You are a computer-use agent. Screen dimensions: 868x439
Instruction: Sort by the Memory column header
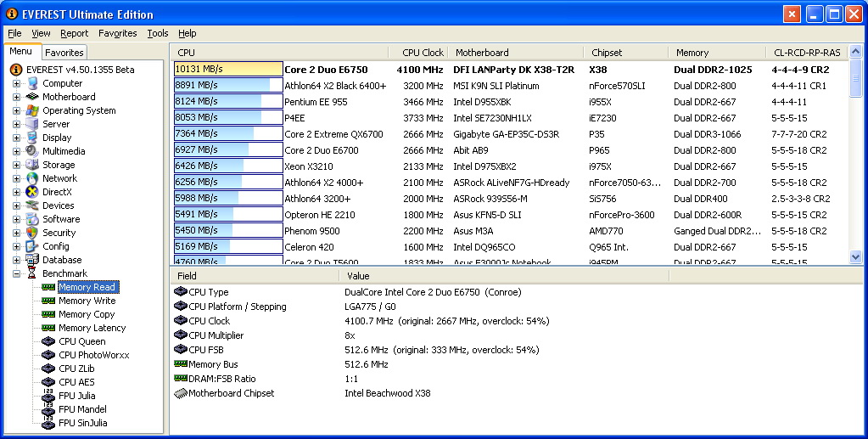[x=717, y=53]
